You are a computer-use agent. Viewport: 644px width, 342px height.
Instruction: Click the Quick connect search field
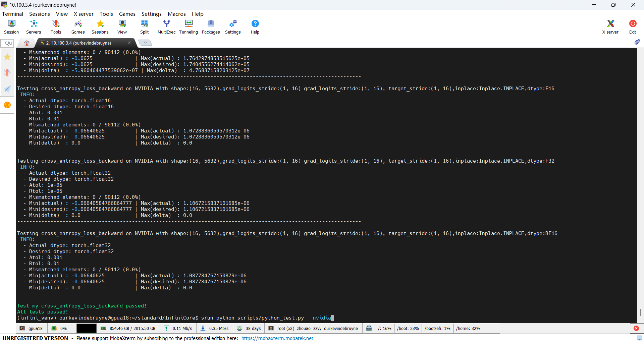pyautogui.click(x=7, y=43)
